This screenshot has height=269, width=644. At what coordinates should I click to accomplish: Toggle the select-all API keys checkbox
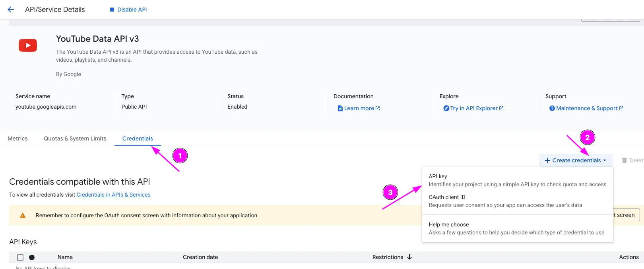[20, 257]
